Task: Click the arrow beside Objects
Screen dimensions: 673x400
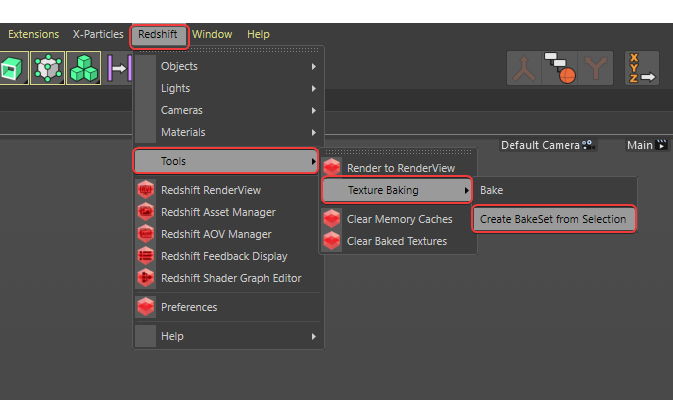Action: click(x=314, y=67)
